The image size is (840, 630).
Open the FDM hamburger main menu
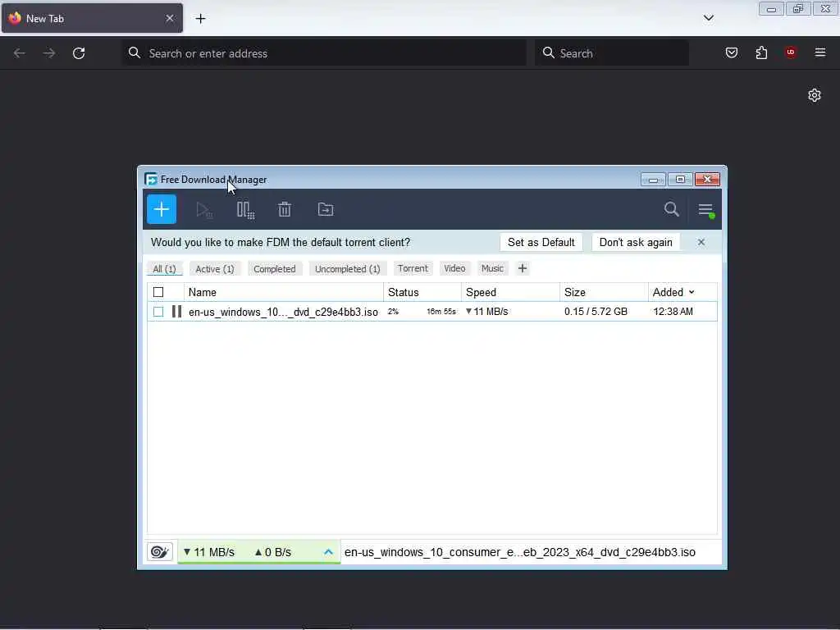pyautogui.click(x=705, y=210)
